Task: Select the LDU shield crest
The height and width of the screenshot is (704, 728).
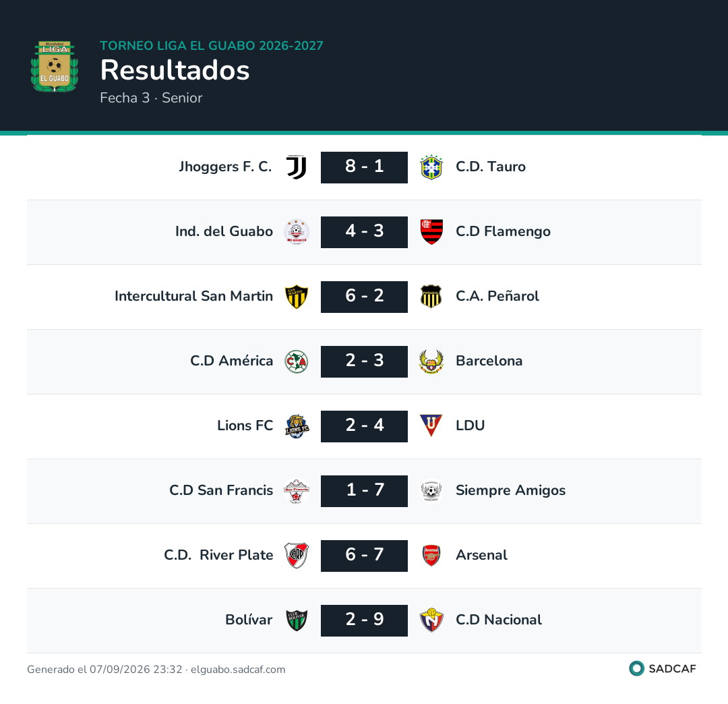Action: tap(431, 426)
